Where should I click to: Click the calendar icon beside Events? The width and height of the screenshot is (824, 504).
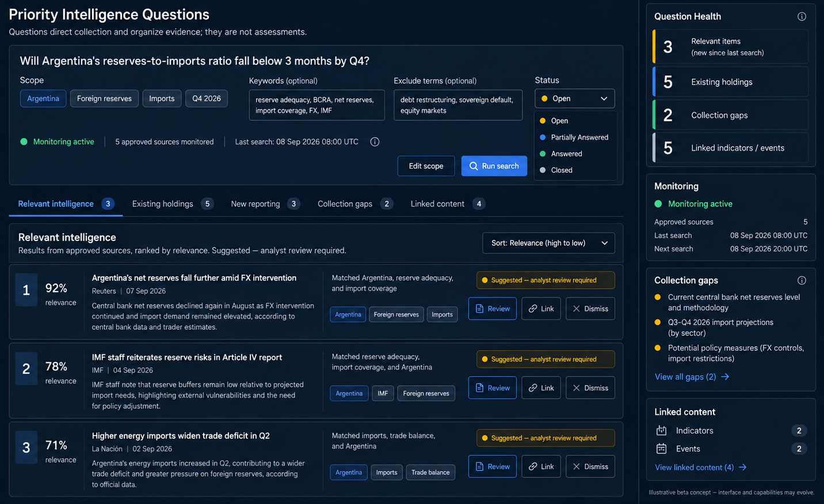(661, 449)
